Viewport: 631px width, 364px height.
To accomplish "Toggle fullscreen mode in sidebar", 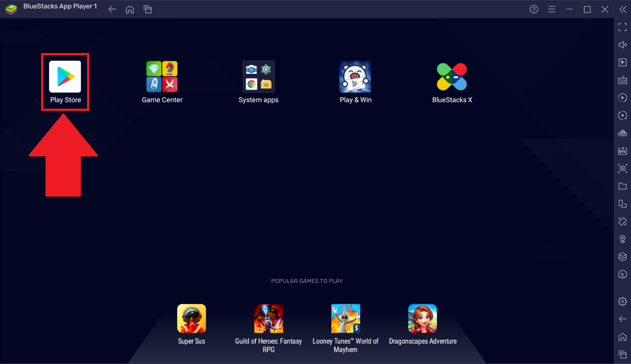I will coord(622,27).
